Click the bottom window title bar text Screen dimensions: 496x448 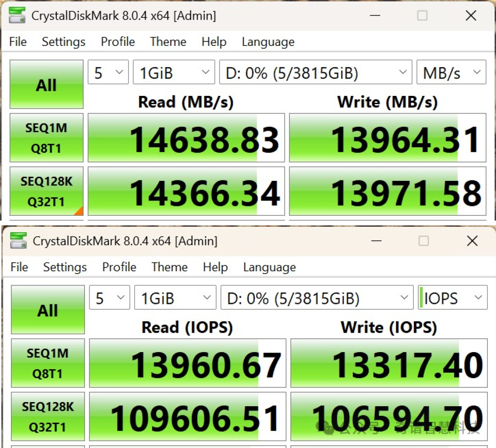[x=125, y=241]
